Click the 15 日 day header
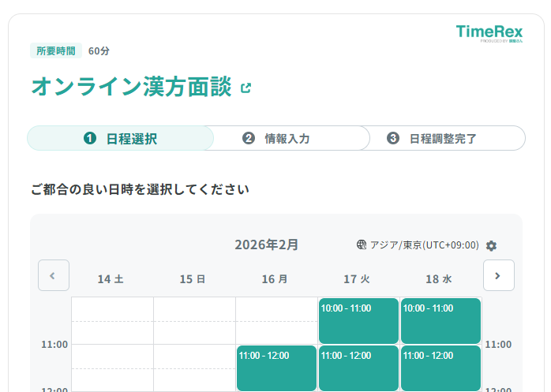 [x=193, y=279]
